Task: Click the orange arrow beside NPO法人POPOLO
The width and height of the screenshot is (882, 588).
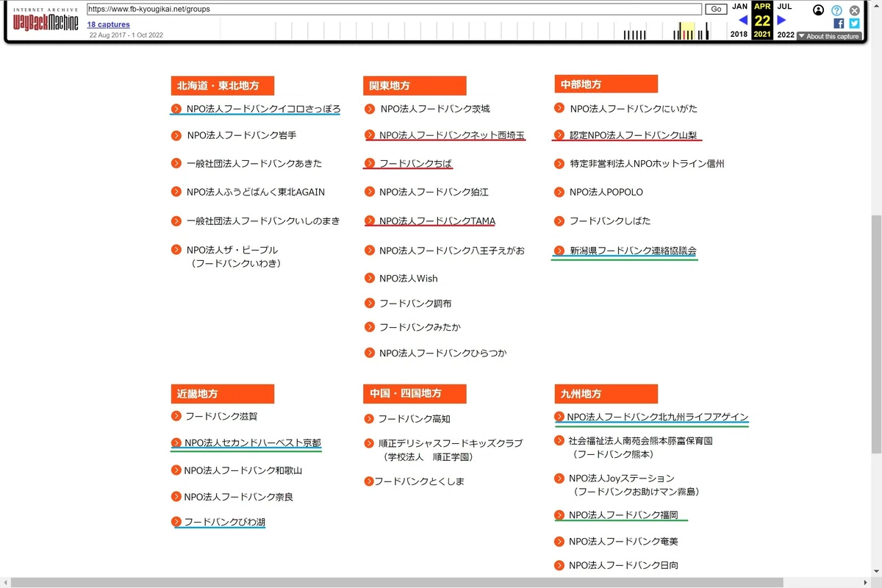Action: (560, 192)
